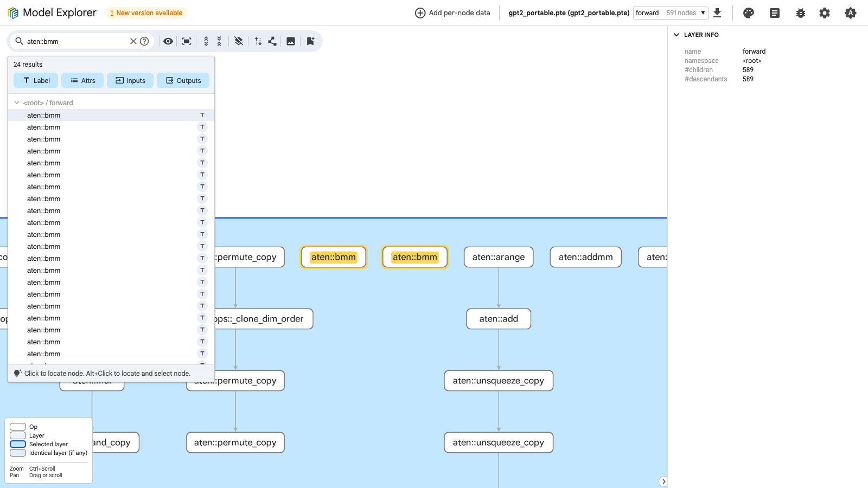
Task: Click the Add per-node data button
Action: click(452, 13)
